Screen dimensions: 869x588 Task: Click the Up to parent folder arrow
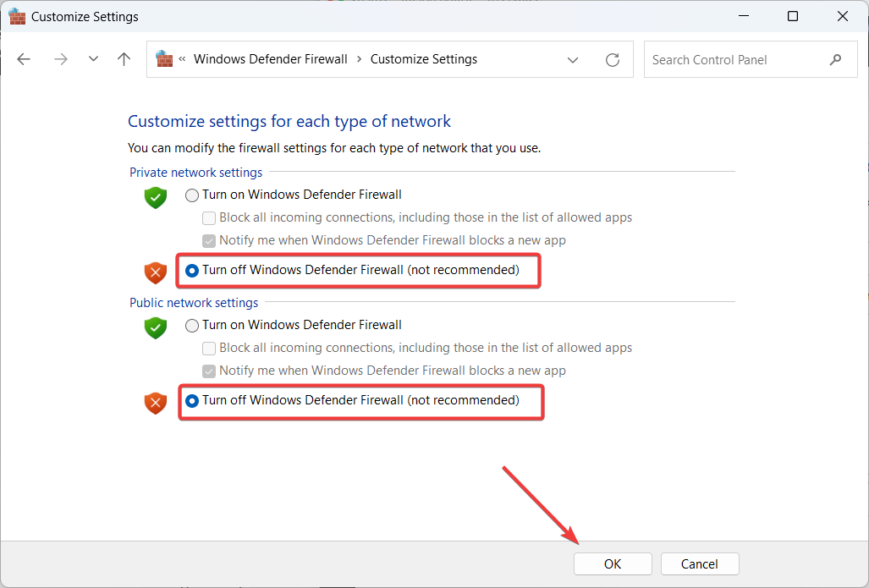124,59
